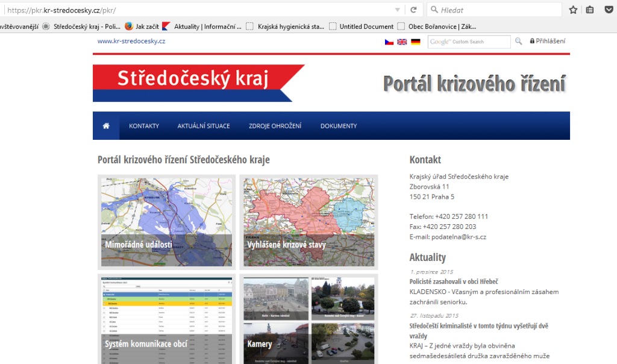The width and height of the screenshot is (617, 364).
Task: Open the Pocket icon in the toolbar
Action: [609, 10]
